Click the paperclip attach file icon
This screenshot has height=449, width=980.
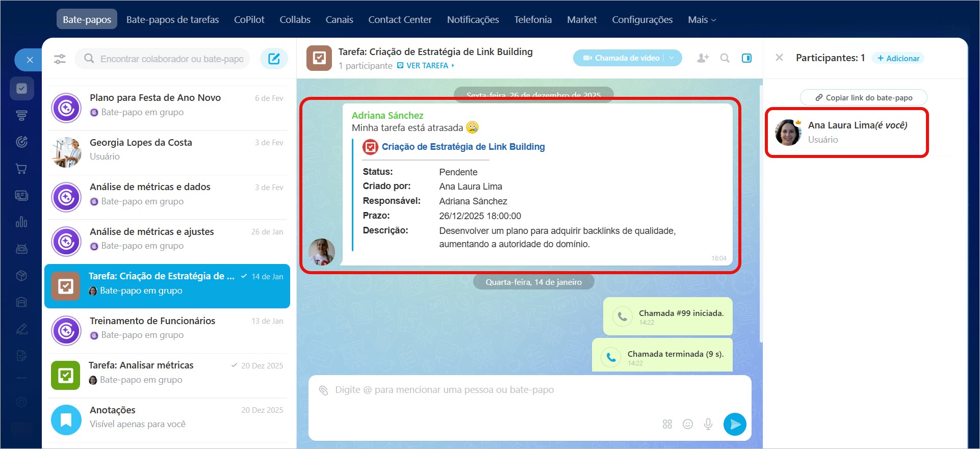click(323, 390)
